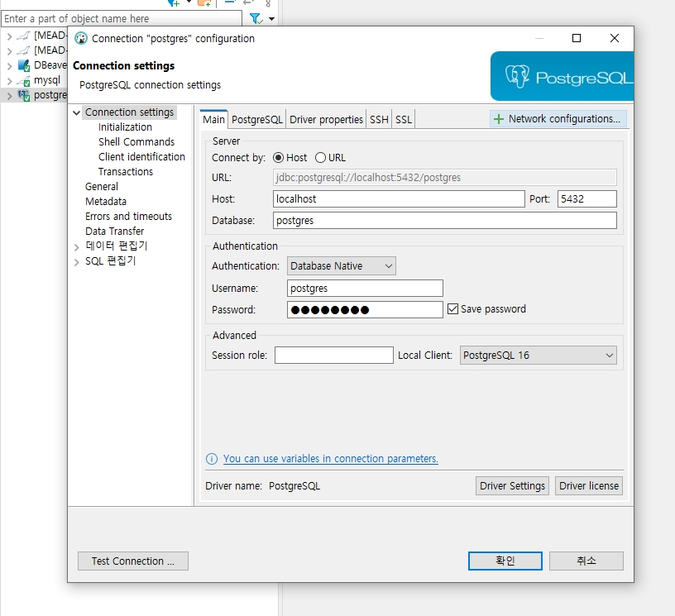Screen dimensions: 675x616
Task: Click the Port input field
Action: click(586, 198)
